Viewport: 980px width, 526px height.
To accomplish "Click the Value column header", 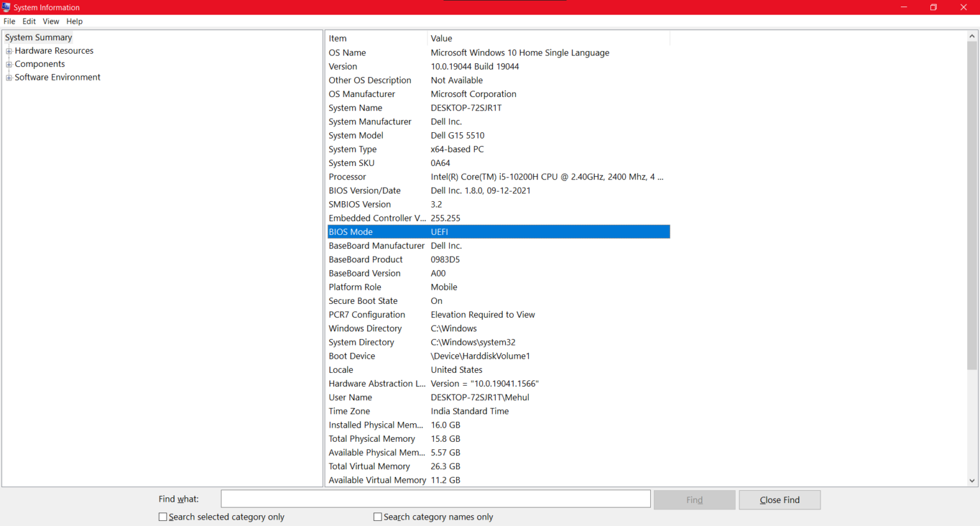I will pyautogui.click(x=549, y=38).
